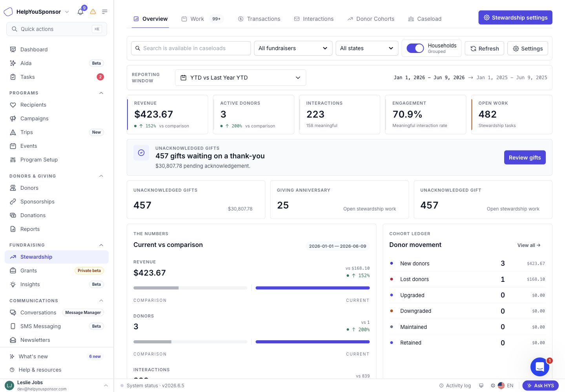Click the warning triangle icon
Viewport: 565px width, 392px height.
click(93, 12)
